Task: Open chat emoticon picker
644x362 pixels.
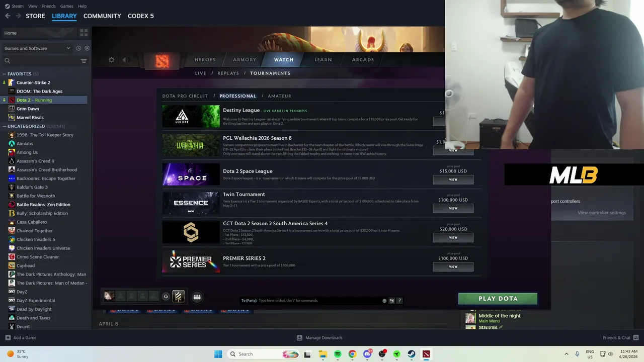Action: coord(384,301)
